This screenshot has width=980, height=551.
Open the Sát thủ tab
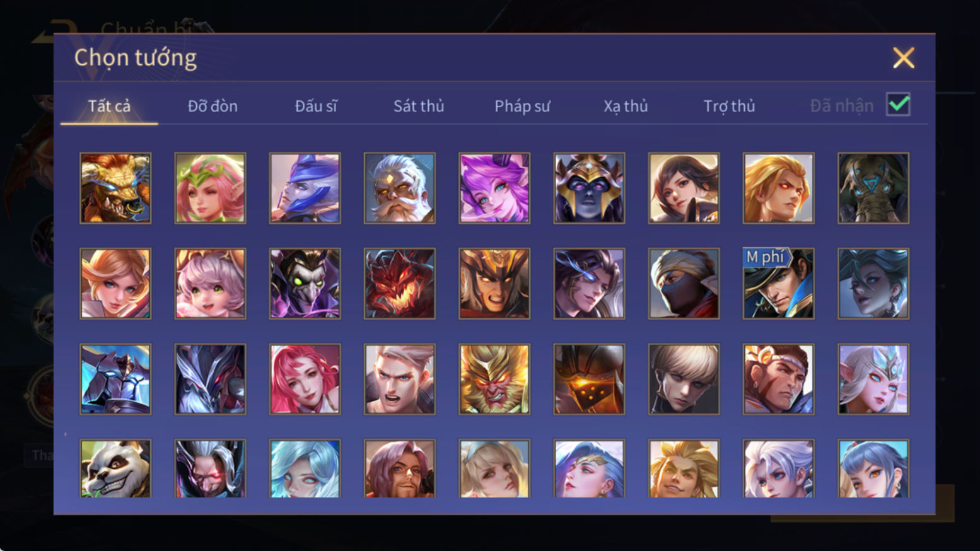pyautogui.click(x=419, y=106)
